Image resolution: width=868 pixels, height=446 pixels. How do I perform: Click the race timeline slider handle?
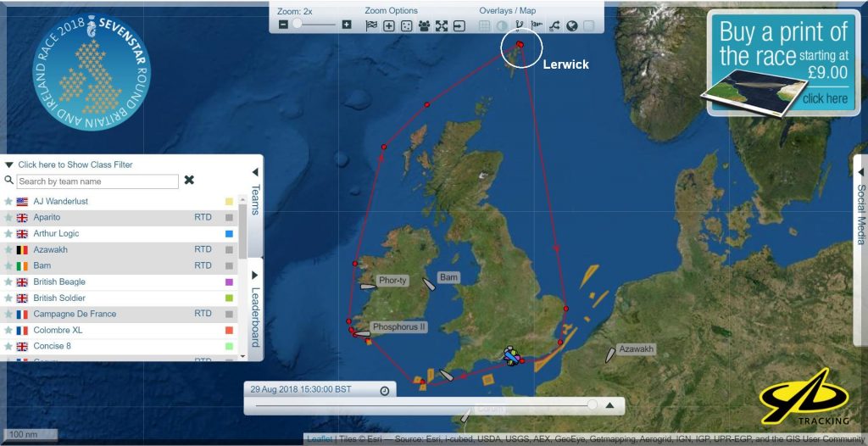(592, 406)
